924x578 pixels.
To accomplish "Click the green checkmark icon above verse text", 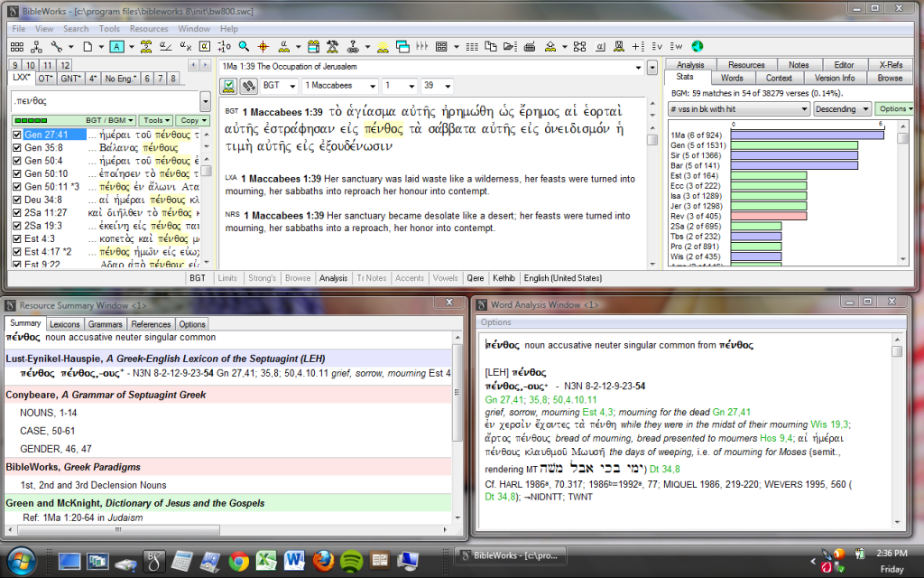I will pos(228,86).
